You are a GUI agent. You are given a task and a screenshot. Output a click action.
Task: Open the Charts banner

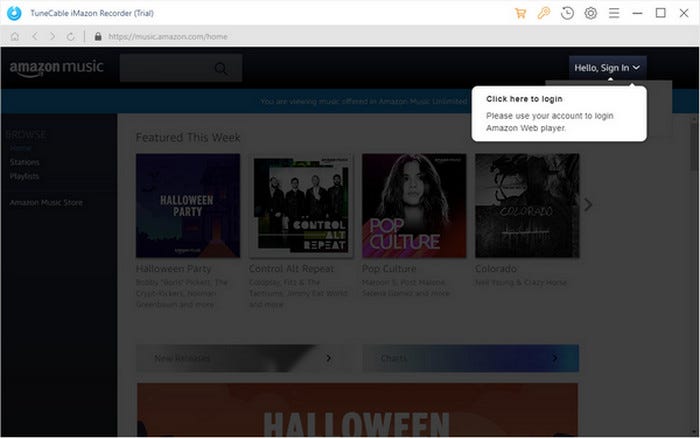click(471, 358)
